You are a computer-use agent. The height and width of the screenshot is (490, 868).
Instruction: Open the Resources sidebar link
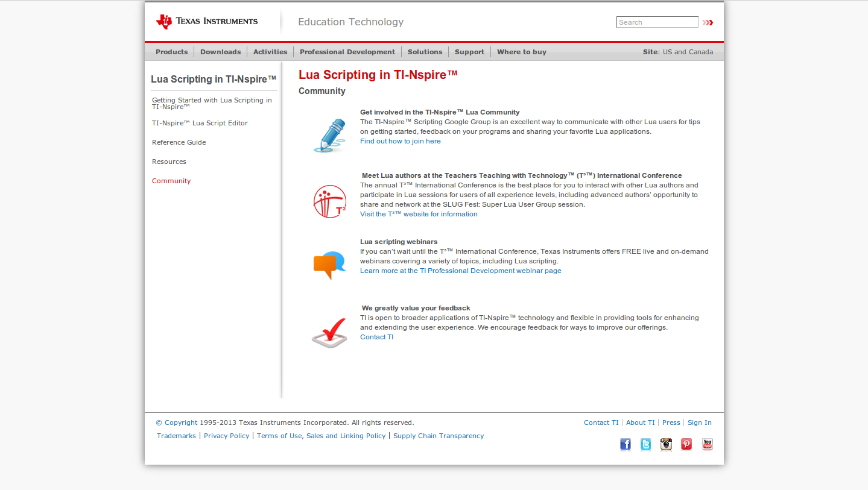tap(169, 162)
